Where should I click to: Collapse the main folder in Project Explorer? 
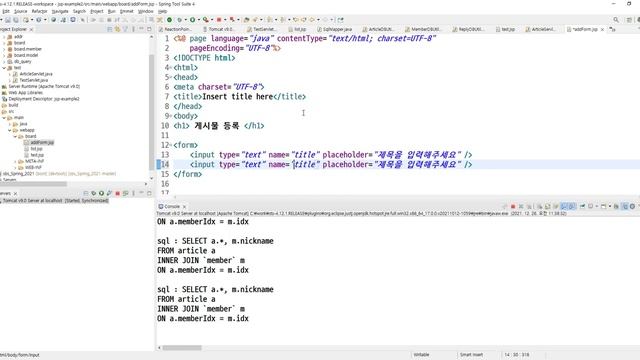pos(4,118)
